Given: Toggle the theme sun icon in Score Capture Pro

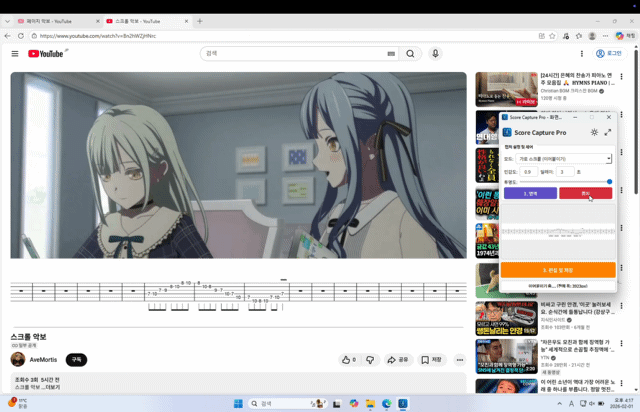Looking at the screenshot, I should tap(594, 132).
